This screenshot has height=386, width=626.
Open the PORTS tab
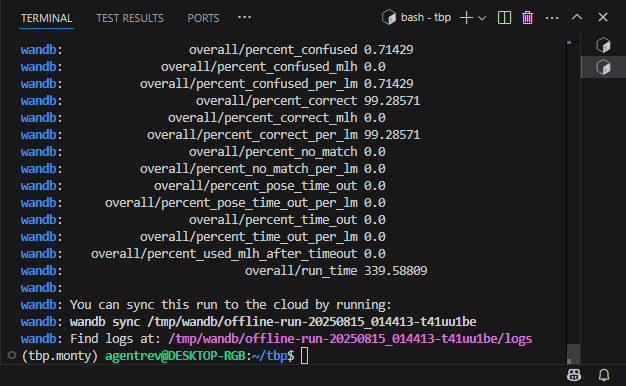[x=203, y=18]
